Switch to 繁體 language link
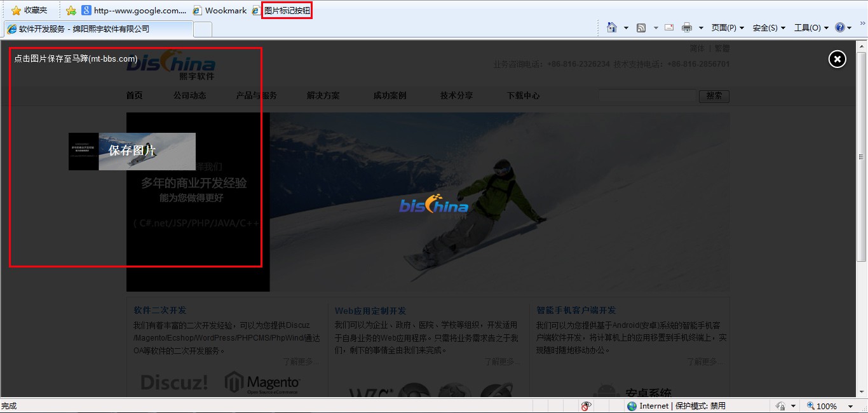Screen dimensions: 868x413 coord(722,48)
